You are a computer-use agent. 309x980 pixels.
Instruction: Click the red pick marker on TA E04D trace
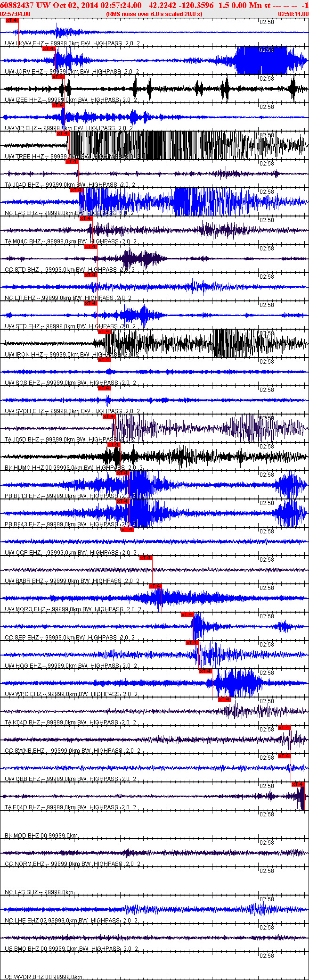pyautogui.click(x=298, y=784)
